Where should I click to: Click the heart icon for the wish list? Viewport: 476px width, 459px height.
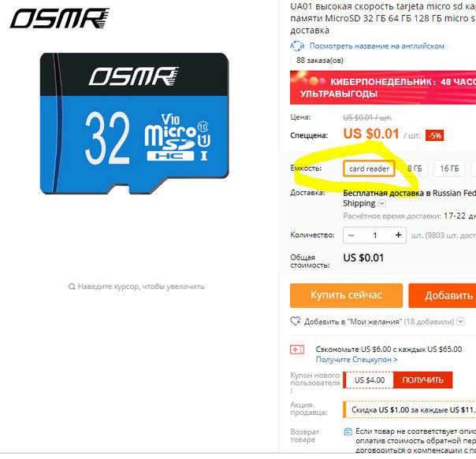(x=296, y=321)
